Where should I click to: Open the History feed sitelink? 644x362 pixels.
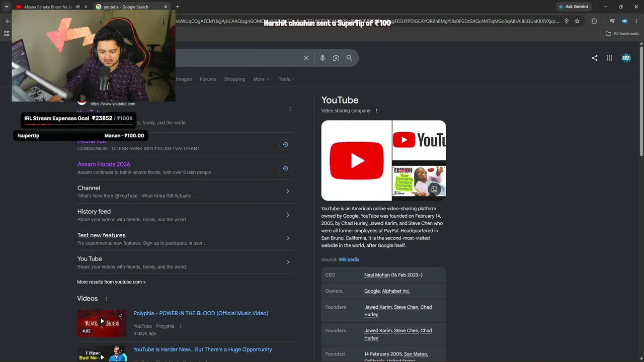coord(94,212)
